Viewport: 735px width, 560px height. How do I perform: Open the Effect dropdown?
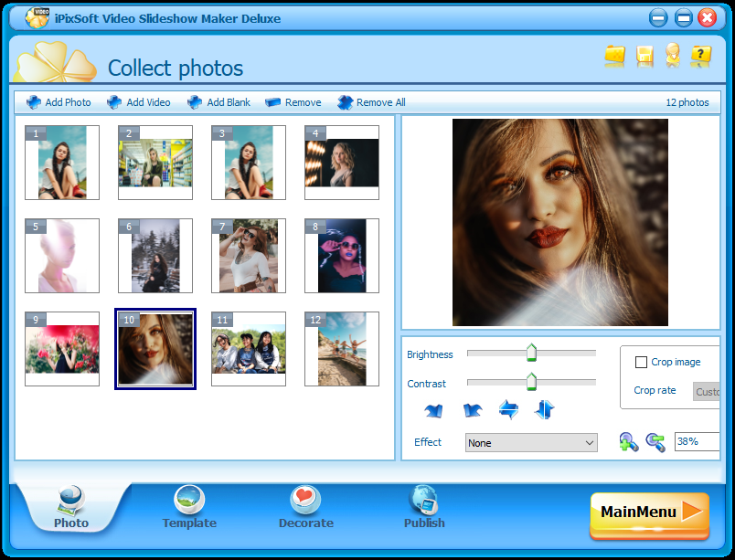[x=531, y=442]
